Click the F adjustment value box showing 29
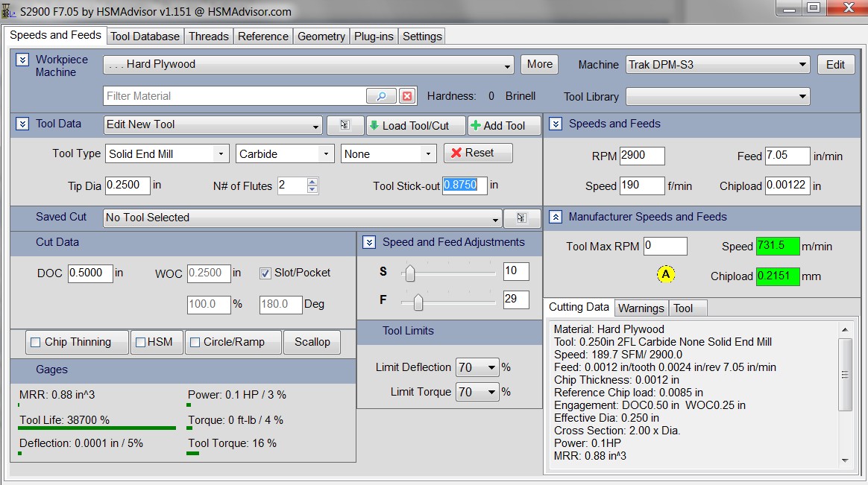Viewport: 868px width, 485px height. pos(516,299)
